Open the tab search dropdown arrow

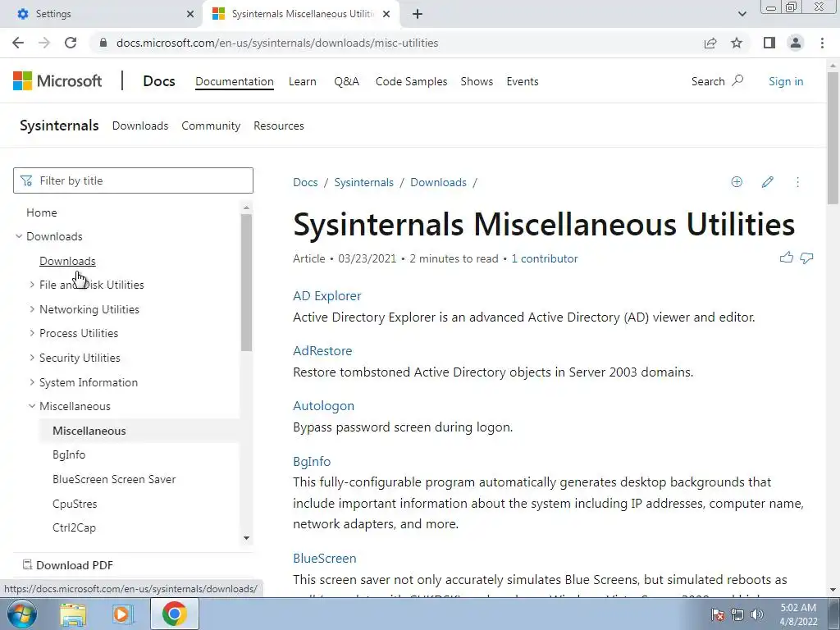tap(742, 14)
